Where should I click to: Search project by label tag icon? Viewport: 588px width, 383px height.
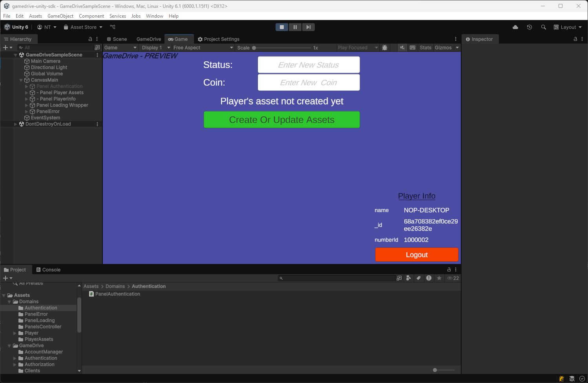pyautogui.click(x=419, y=278)
